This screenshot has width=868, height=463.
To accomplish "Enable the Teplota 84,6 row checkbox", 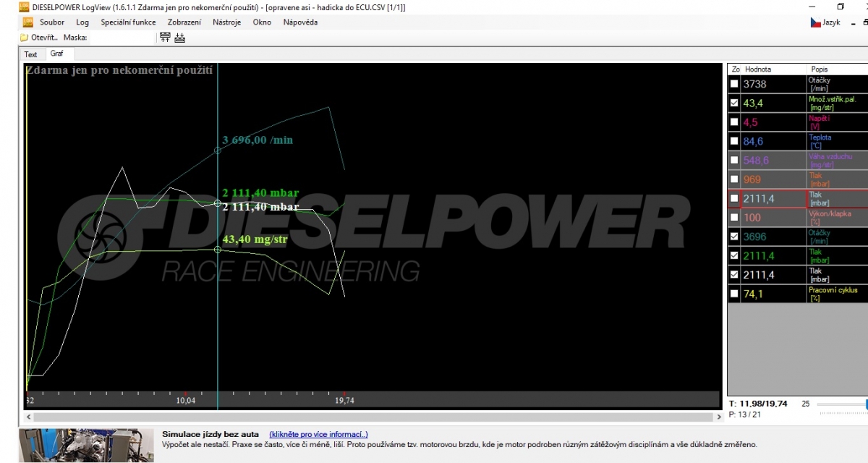I will [x=734, y=141].
